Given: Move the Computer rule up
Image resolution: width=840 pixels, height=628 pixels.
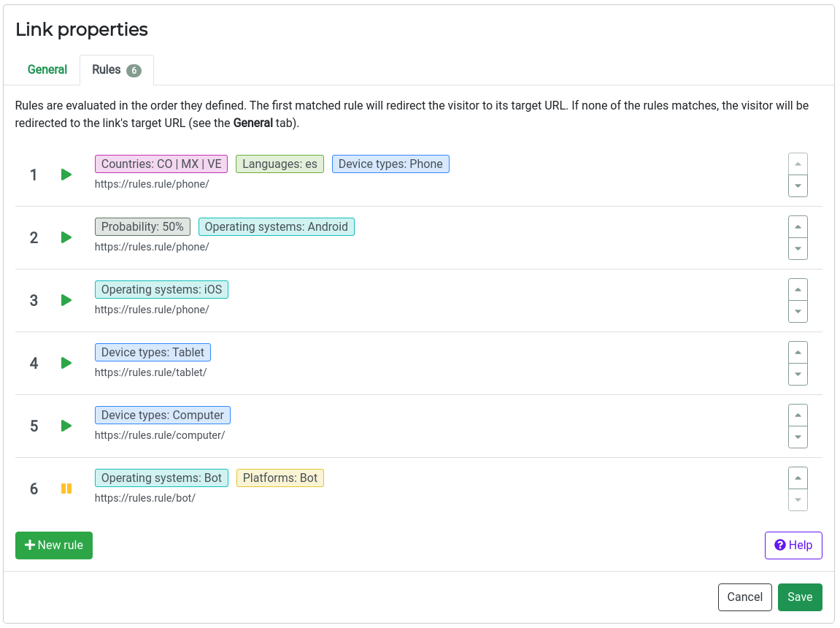Looking at the screenshot, I should [x=798, y=415].
